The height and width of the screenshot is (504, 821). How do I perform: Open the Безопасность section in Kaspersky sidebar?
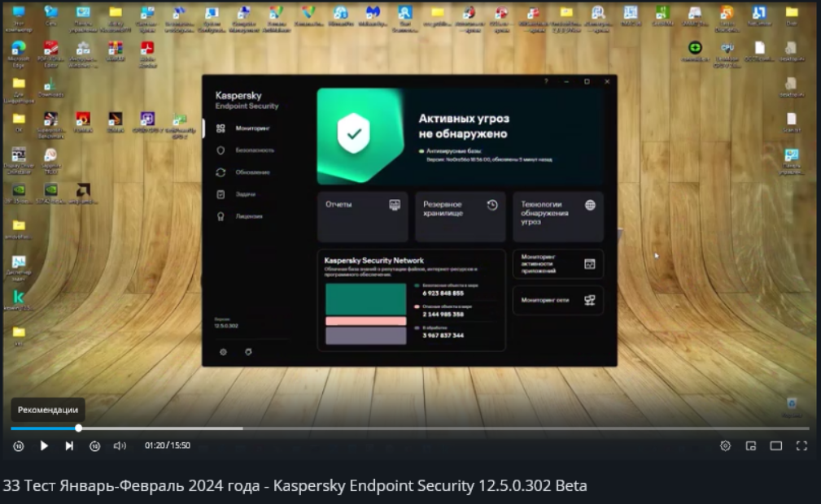[x=255, y=150]
